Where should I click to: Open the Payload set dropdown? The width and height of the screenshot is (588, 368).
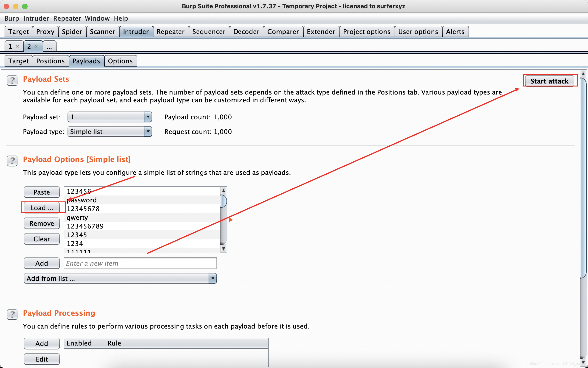[x=110, y=117]
